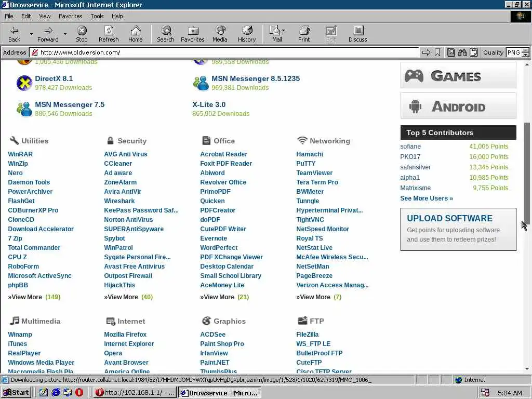Click the DirectX 8.1 icon
Screen dimensions: 532x399
(x=24, y=83)
